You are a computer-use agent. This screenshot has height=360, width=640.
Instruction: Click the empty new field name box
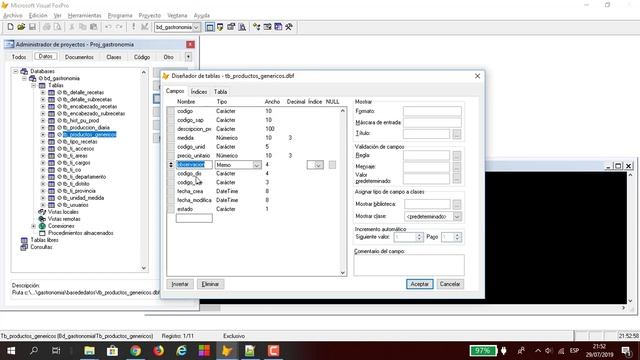coord(194,218)
